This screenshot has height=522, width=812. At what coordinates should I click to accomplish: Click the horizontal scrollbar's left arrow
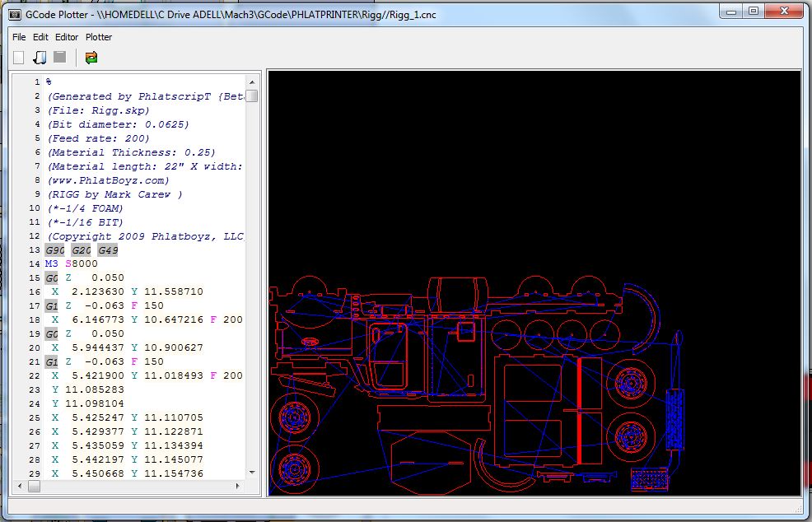(20, 487)
